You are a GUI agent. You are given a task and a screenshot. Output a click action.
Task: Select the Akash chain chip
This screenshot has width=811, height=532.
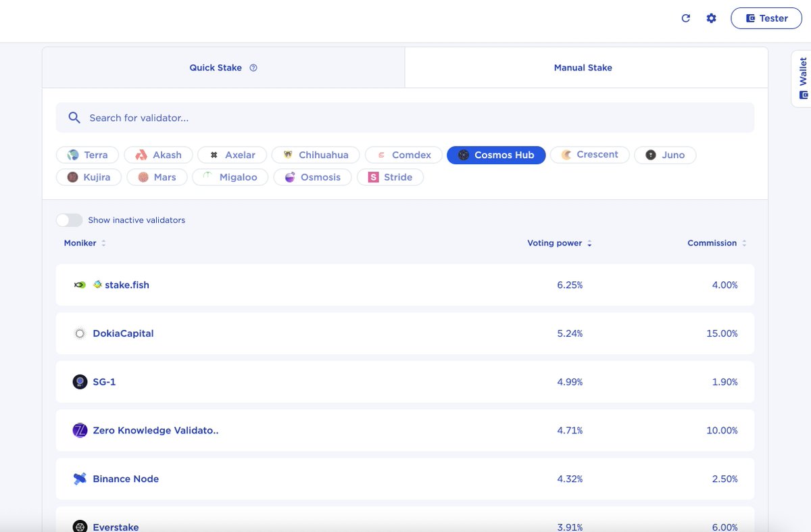click(158, 155)
